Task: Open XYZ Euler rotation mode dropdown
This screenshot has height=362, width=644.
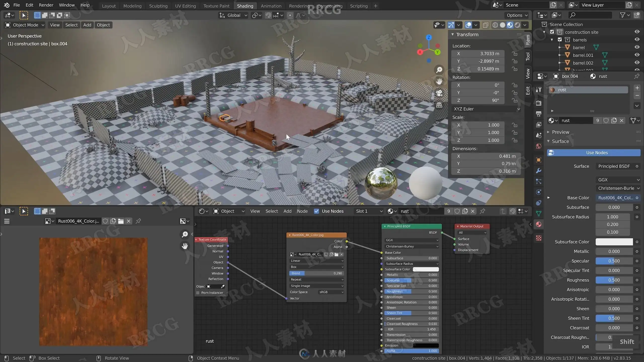Action: coord(486,109)
